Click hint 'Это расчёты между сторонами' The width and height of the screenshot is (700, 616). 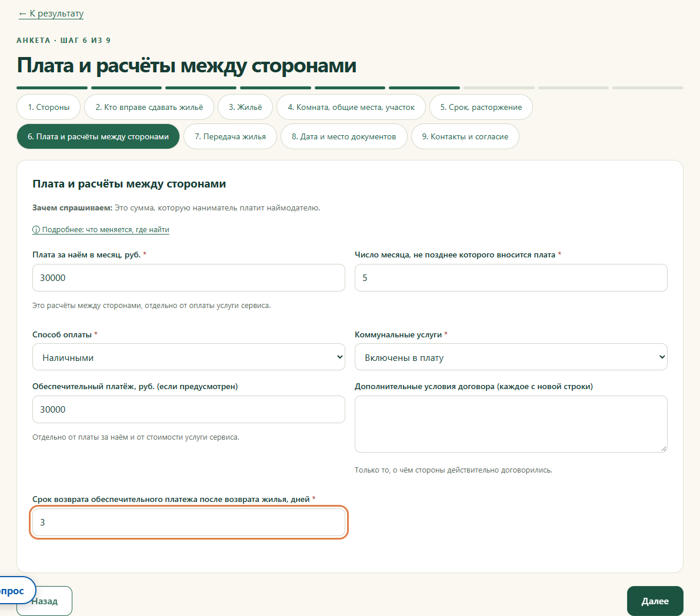(x=151, y=306)
